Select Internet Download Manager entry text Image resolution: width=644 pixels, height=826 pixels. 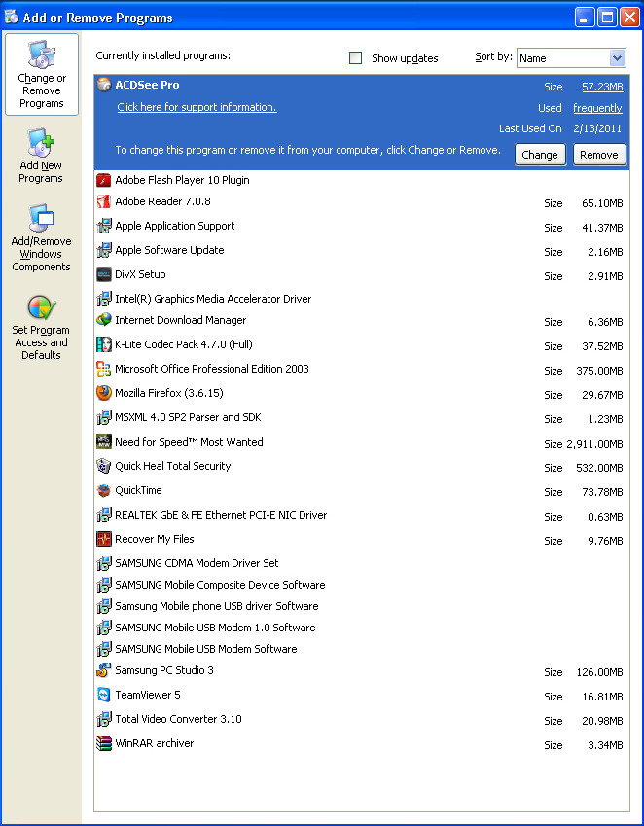(x=181, y=320)
